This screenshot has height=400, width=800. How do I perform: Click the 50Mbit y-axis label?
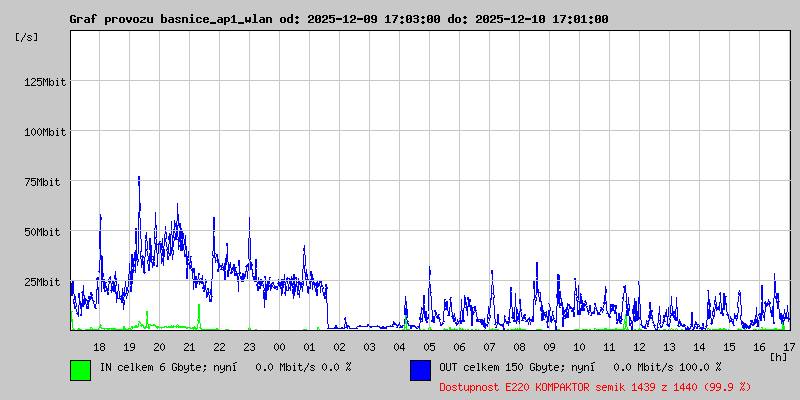pyautogui.click(x=46, y=232)
